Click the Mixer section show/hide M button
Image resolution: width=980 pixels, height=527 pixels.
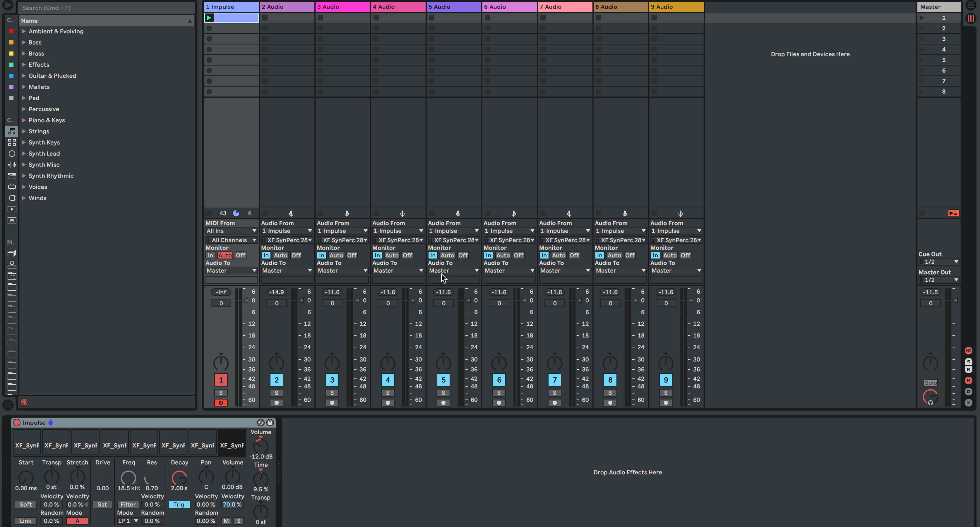tap(968, 380)
